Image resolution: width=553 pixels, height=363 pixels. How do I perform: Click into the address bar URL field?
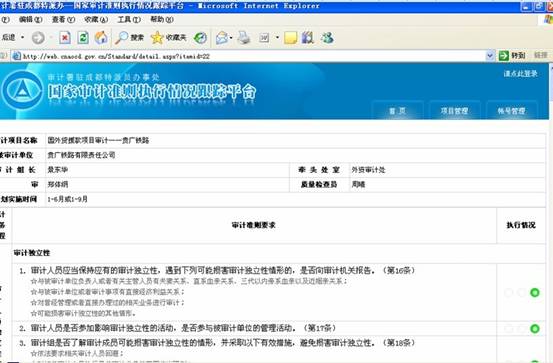point(249,56)
